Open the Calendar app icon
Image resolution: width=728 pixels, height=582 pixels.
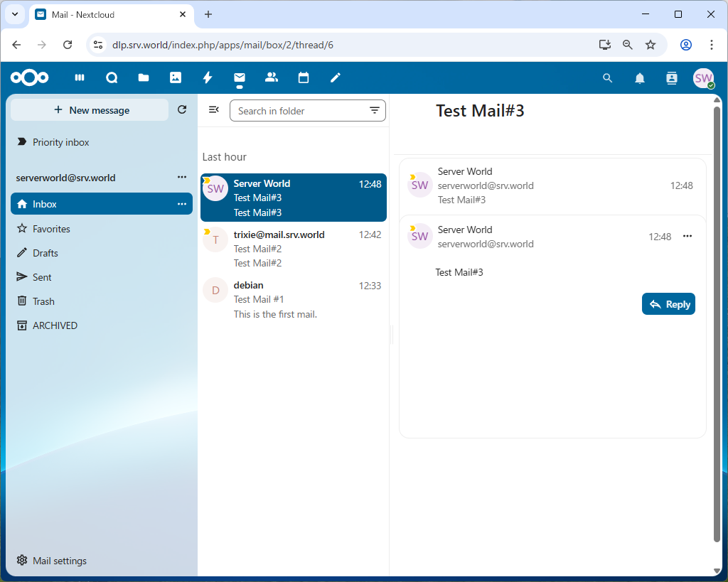click(x=304, y=78)
